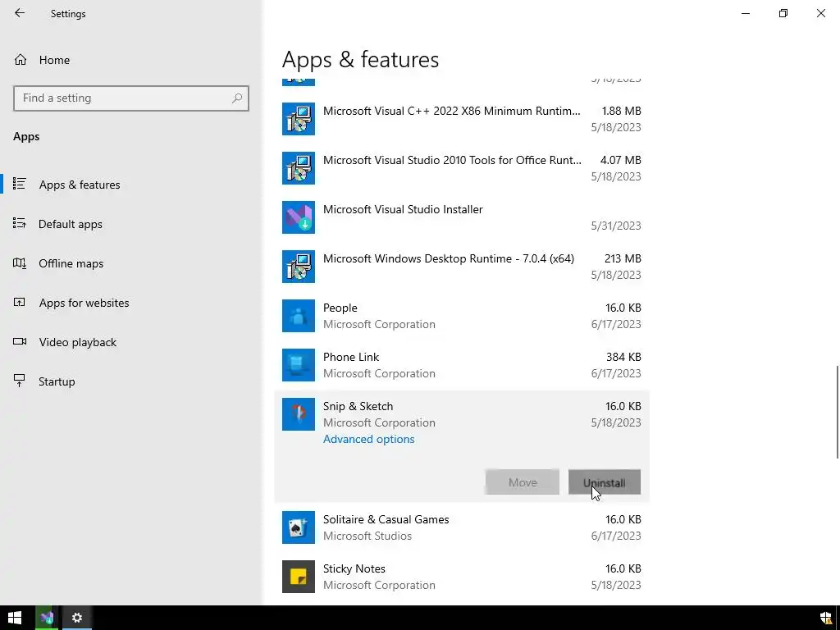
Task: Click the People app icon
Action: pyautogui.click(x=299, y=316)
